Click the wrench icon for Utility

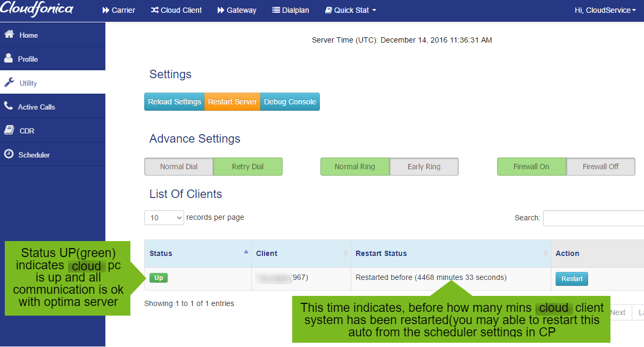tap(9, 82)
